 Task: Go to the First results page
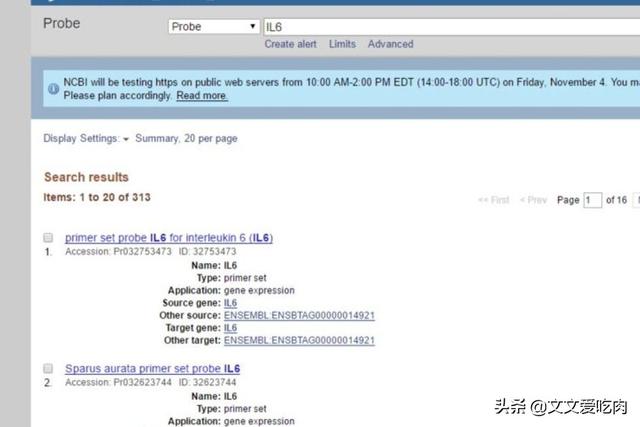(x=493, y=200)
